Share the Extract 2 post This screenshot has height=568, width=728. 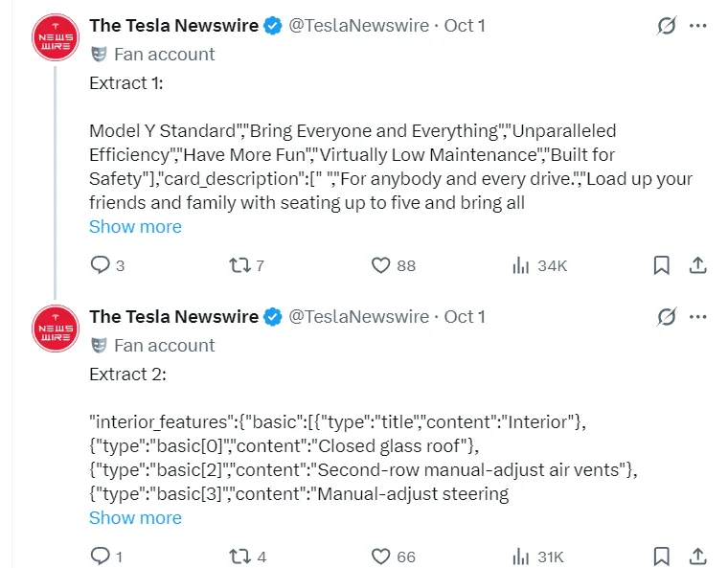698,557
